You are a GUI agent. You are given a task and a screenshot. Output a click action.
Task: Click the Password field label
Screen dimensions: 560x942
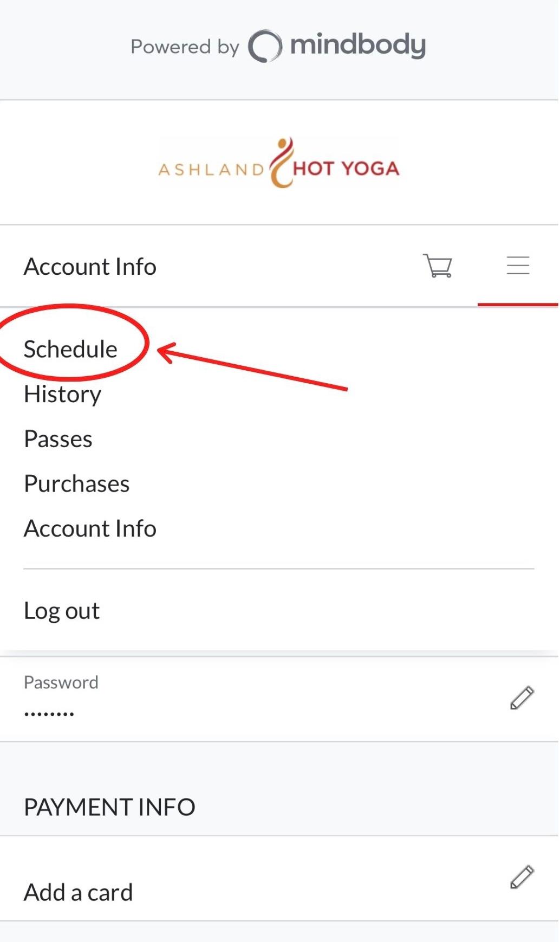click(61, 682)
